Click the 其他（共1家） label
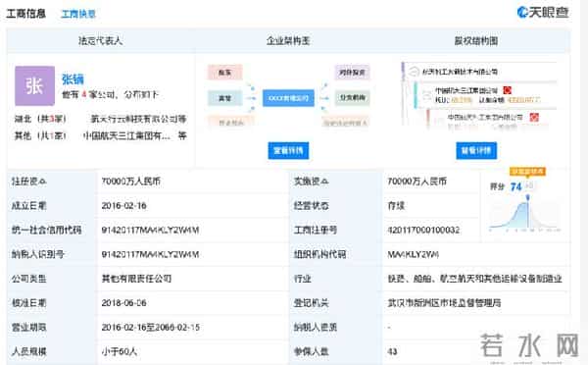 coord(40,135)
